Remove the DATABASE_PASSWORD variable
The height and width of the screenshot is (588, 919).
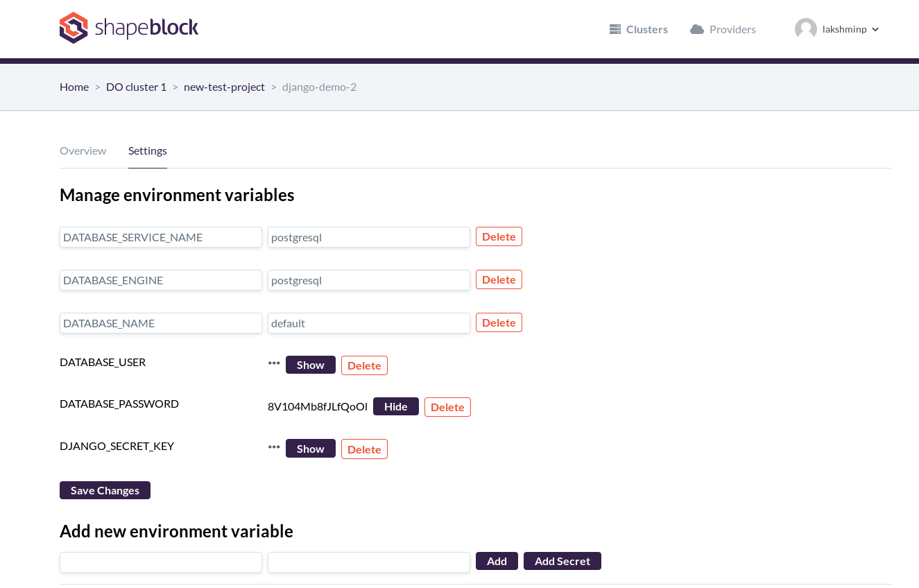pyautogui.click(x=447, y=407)
